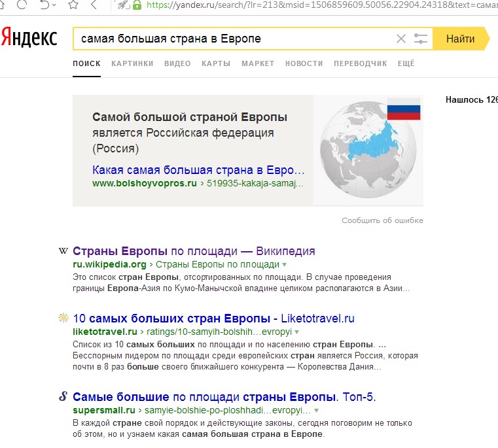The height and width of the screenshot is (448, 498).
Task: Switch to the Переводчик tab
Action: 361,63
